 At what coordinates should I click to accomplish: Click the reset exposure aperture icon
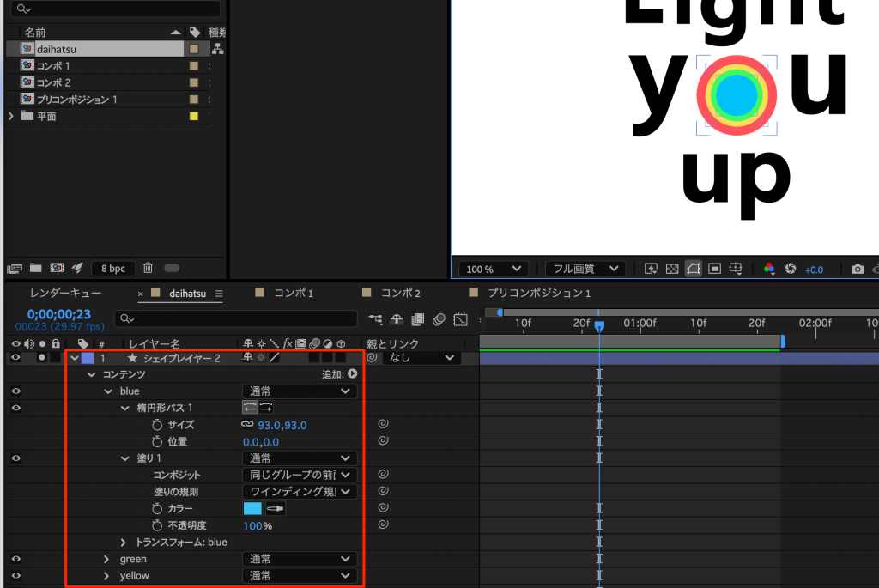click(791, 270)
